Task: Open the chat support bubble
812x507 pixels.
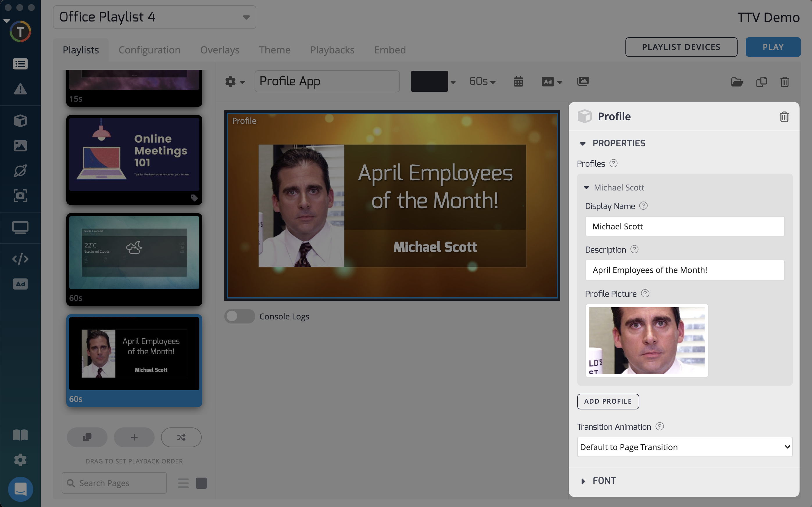Action: [x=20, y=489]
